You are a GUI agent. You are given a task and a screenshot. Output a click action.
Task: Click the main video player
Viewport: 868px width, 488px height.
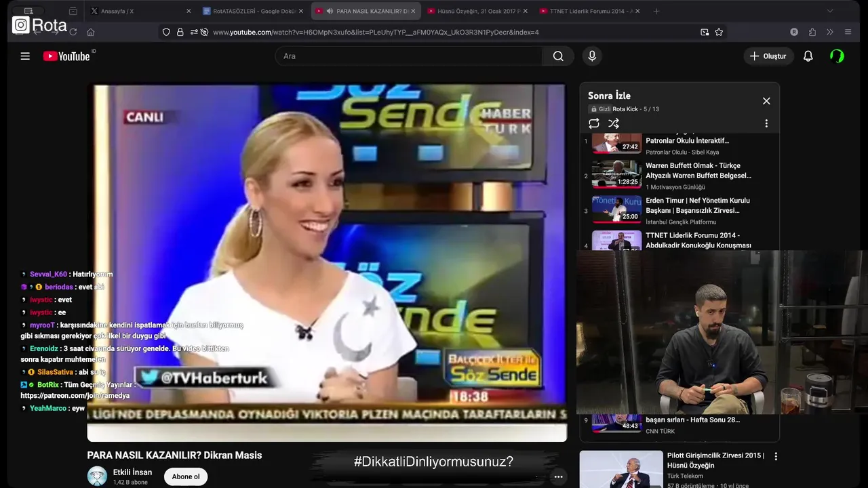[327, 263]
